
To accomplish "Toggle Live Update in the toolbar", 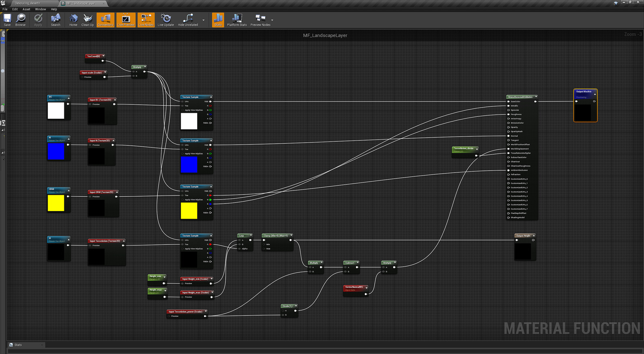I will tap(166, 20).
